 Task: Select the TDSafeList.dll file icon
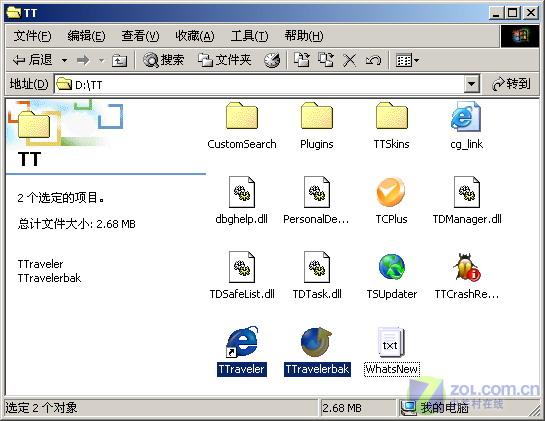pos(242,267)
